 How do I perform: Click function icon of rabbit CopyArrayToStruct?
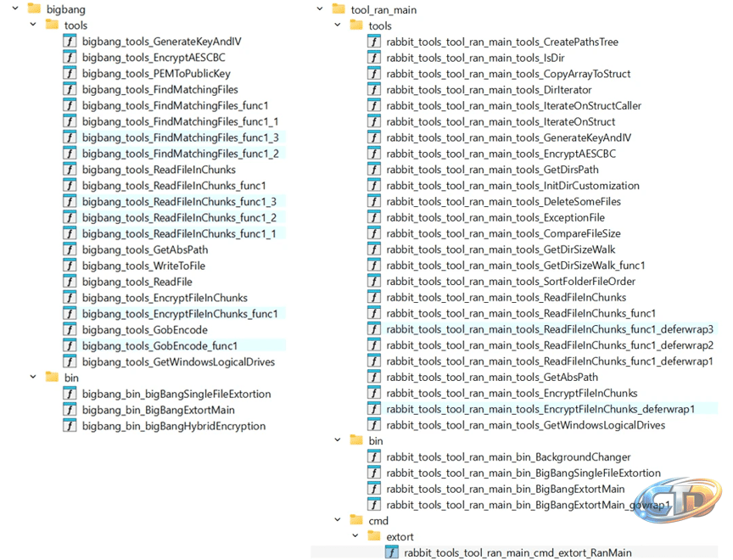(x=374, y=73)
